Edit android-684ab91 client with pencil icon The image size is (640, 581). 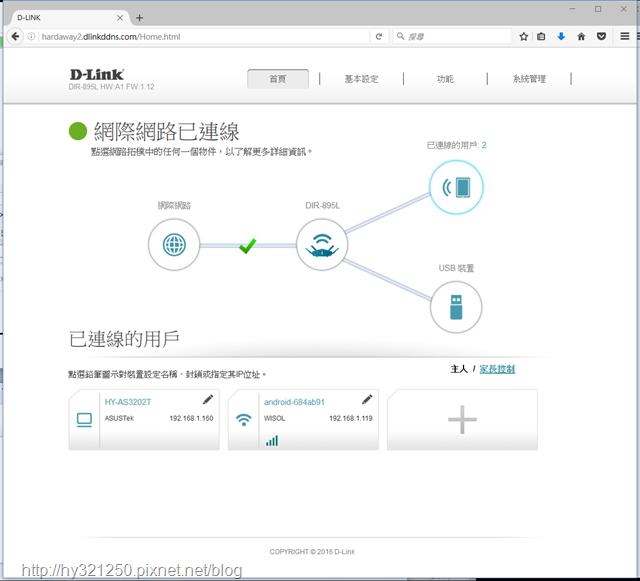367,400
